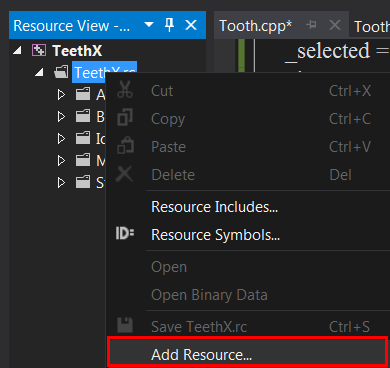This screenshot has height=368, width=390.
Task: Click the Copy pages icon
Action: pos(125,117)
